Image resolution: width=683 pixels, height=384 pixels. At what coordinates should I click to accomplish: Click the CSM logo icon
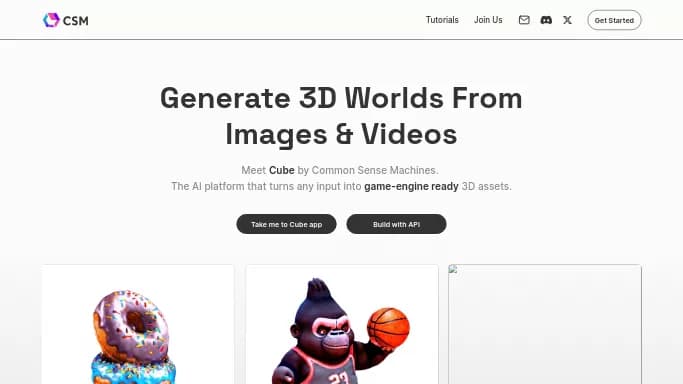(51, 20)
